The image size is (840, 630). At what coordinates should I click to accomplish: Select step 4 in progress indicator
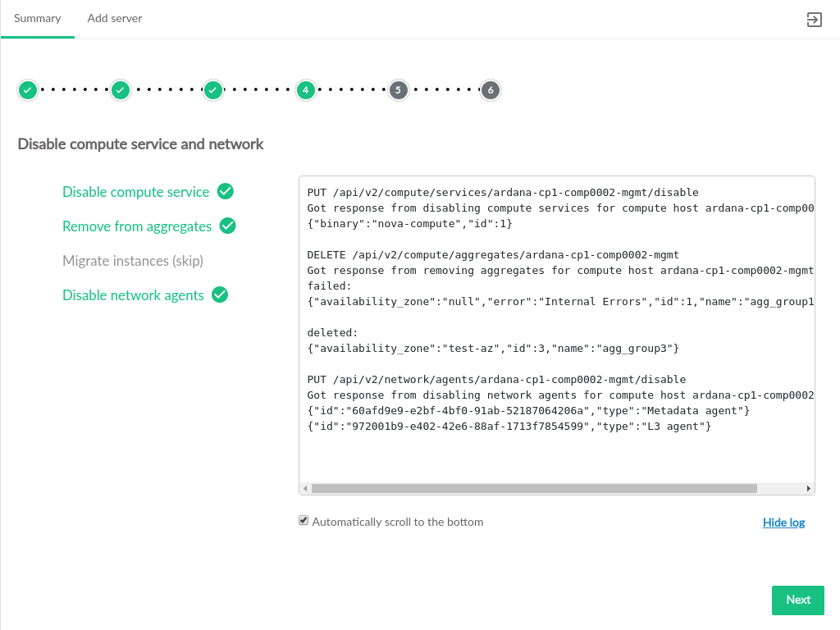306,89
